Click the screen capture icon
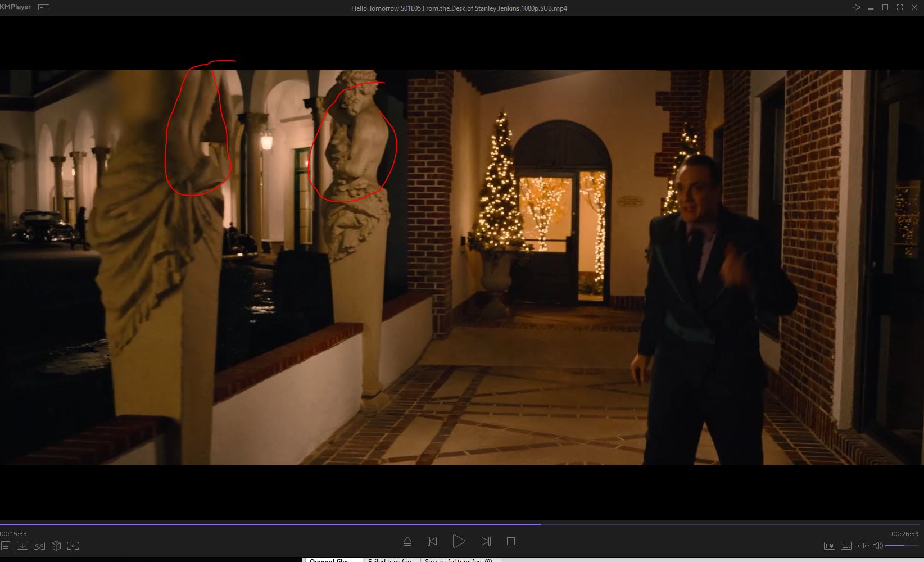Screen dimensions: 924x562 tap(73, 546)
